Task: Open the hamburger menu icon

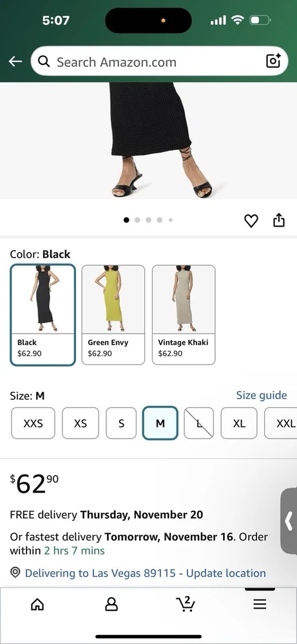Action: tap(260, 604)
